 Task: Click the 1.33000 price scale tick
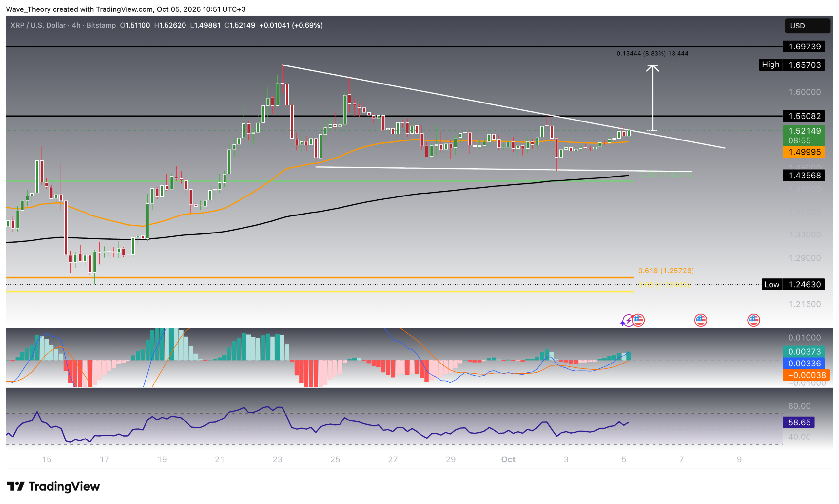(x=804, y=234)
